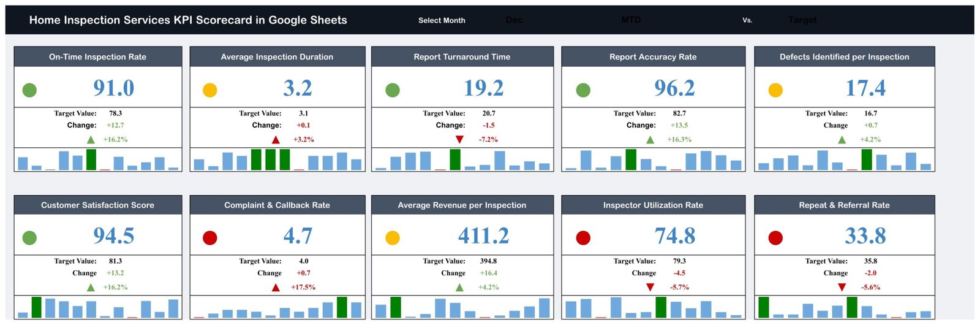
Task: Open the On-Time Inspection Rate sparkline chart
Action: [x=98, y=159]
